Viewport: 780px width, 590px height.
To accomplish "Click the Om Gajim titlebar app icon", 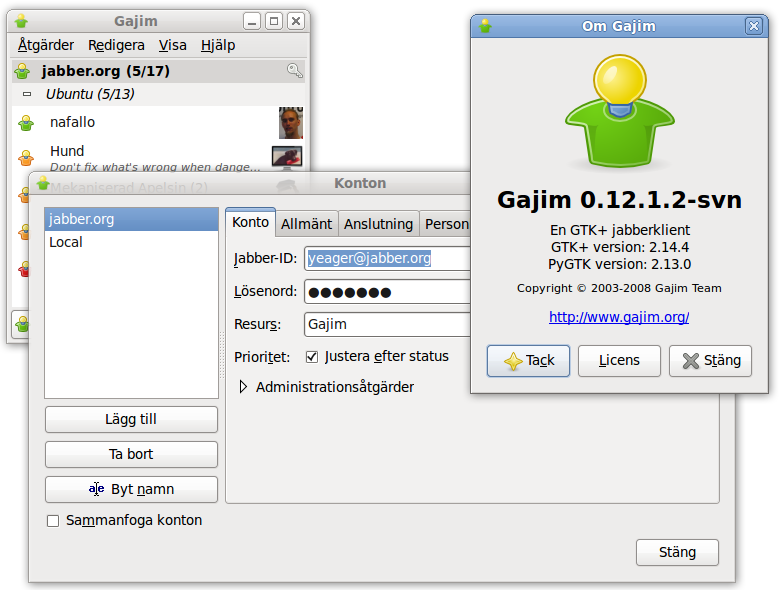I will [x=485, y=26].
